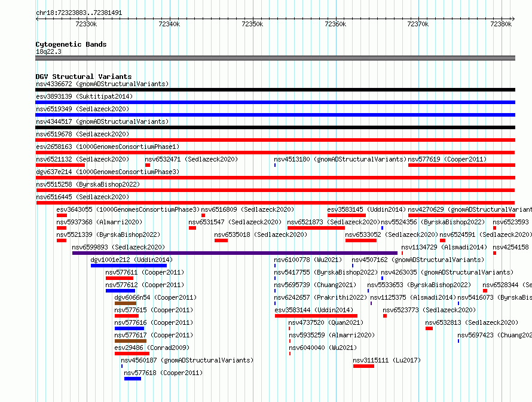Select the nsv4560187 gnomADStructuralVariants label
The width and height of the screenshot is (532, 402).
point(187,360)
